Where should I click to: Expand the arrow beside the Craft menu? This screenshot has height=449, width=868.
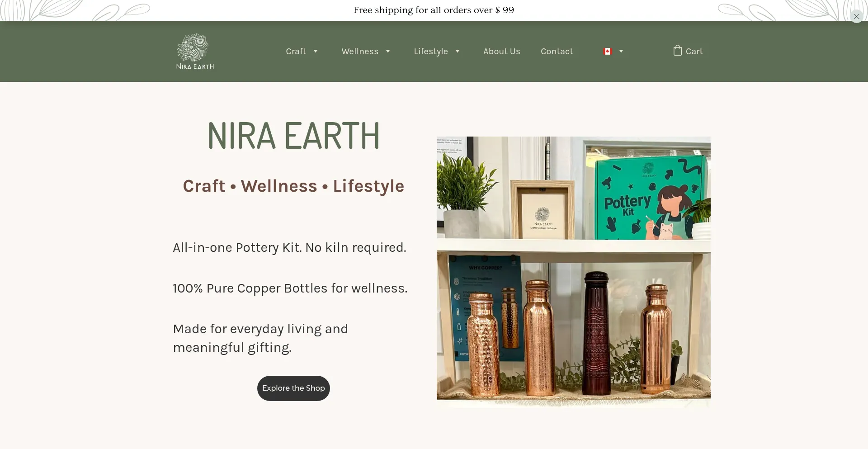316,52
